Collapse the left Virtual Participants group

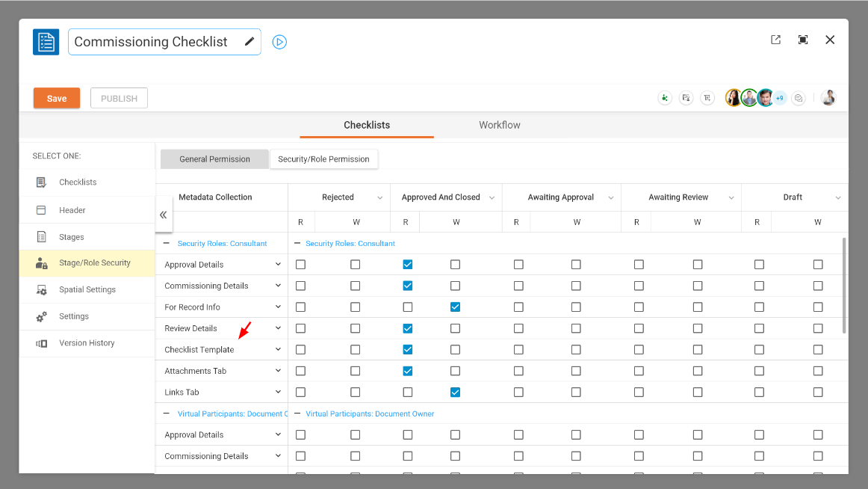click(167, 413)
